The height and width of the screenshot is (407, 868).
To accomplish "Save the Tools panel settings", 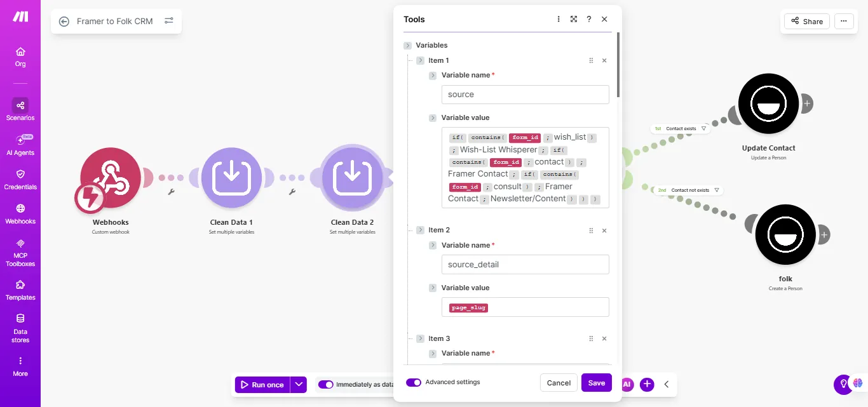I will point(597,383).
